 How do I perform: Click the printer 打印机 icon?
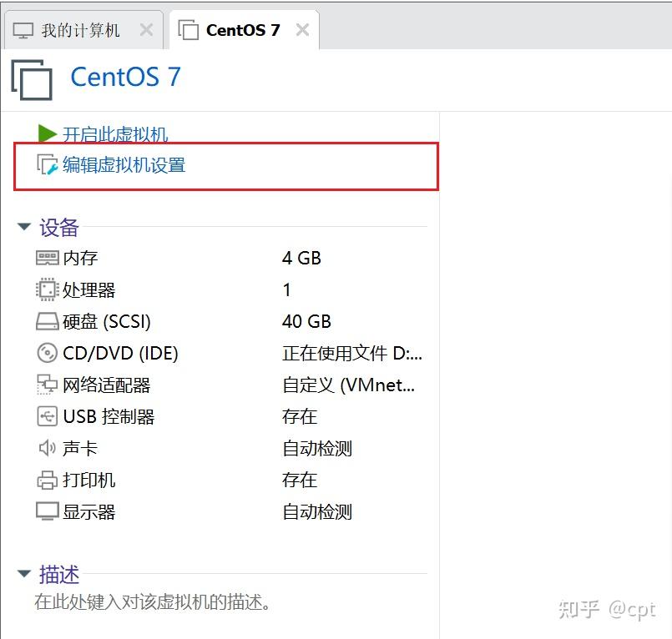(x=47, y=480)
